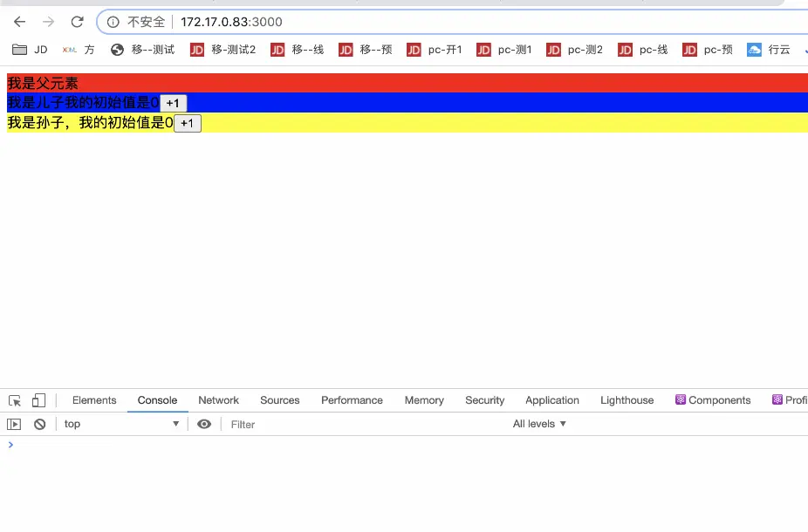The image size is (808, 532).
Task: Select the Console tab
Action: [157, 400]
